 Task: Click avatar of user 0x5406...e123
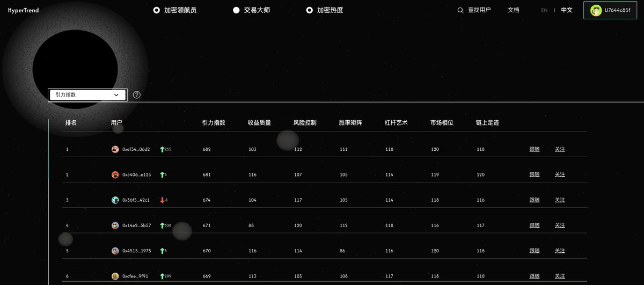115,175
